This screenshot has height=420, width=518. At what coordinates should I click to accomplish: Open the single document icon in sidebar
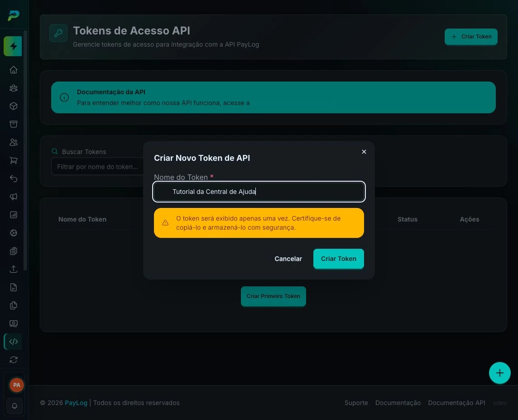coord(14,288)
